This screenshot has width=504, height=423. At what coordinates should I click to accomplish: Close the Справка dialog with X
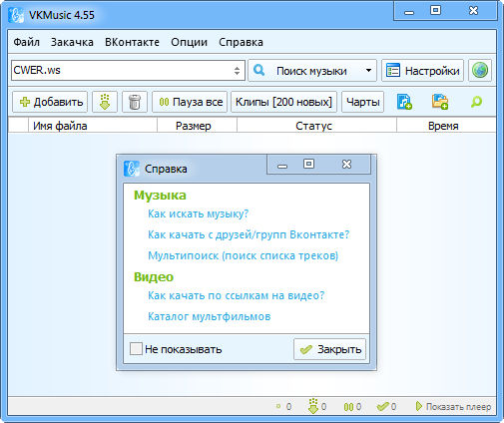pos(346,164)
